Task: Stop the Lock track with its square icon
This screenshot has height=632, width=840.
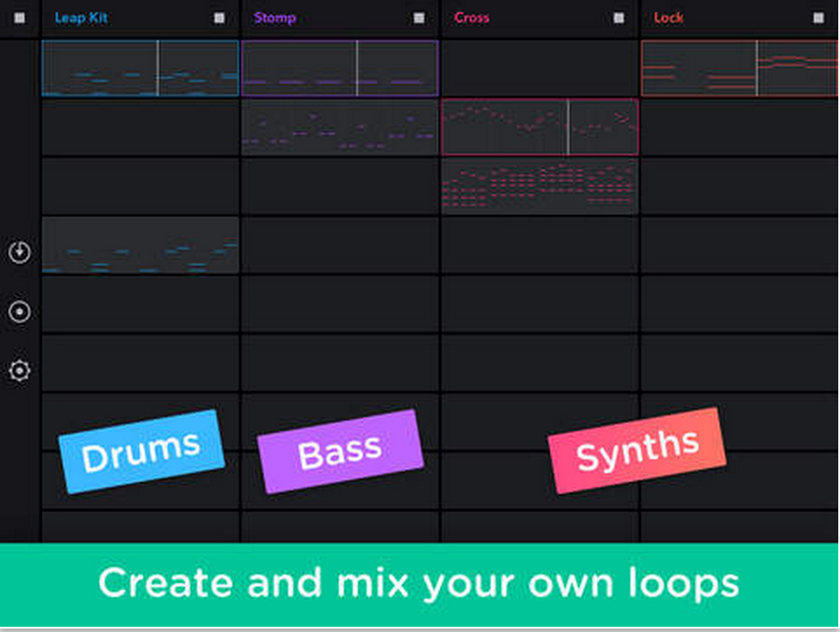Action: (x=819, y=15)
